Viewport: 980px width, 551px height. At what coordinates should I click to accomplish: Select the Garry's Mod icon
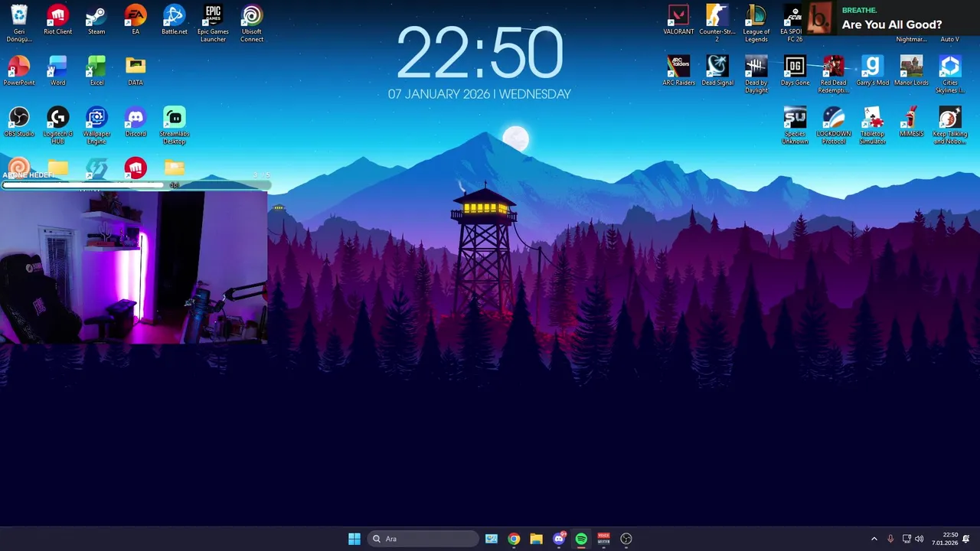872,70
